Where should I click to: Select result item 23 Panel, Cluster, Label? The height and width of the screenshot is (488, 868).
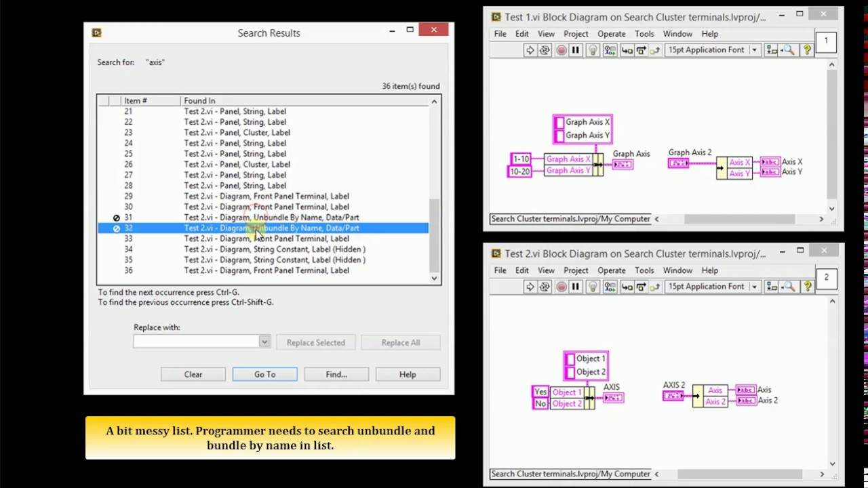[263, 133]
